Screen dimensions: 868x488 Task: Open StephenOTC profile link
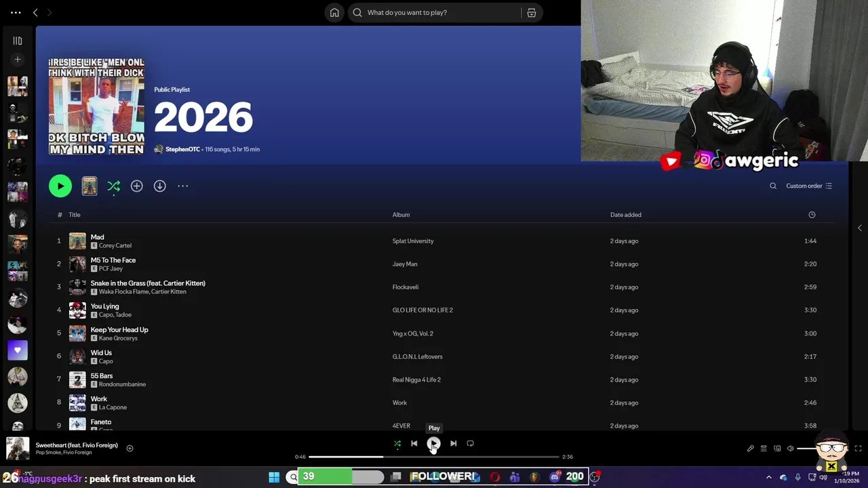click(x=182, y=149)
